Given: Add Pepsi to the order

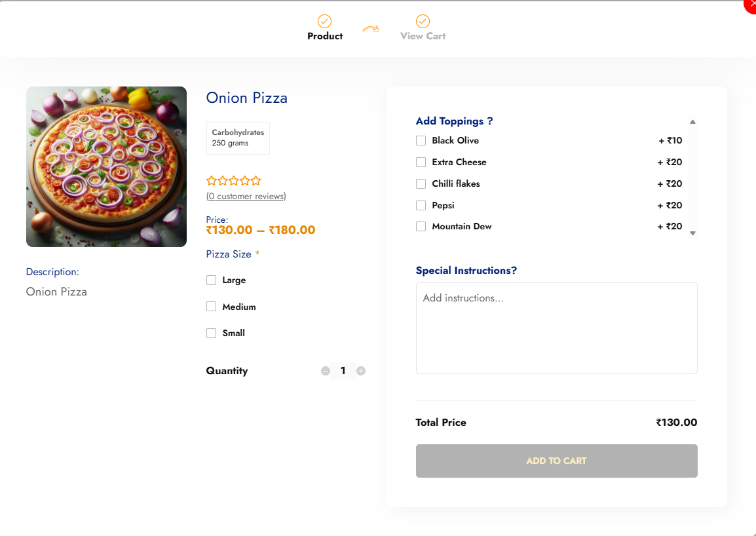Looking at the screenshot, I should [x=421, y=206].
